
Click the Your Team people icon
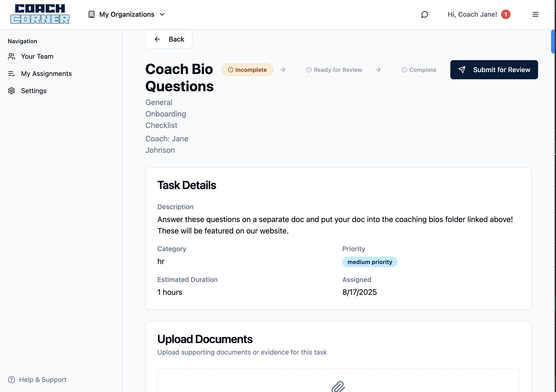[x=11, y=56]
